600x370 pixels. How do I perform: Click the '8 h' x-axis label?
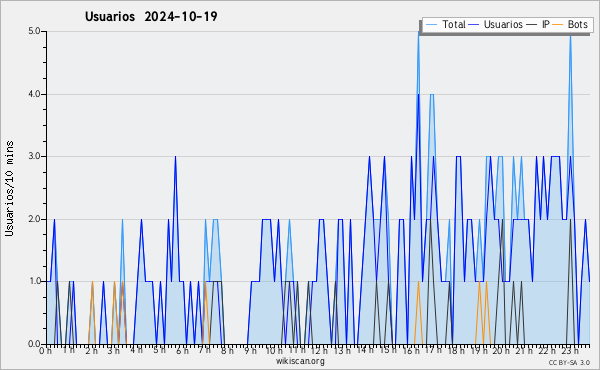click(227, 351)
